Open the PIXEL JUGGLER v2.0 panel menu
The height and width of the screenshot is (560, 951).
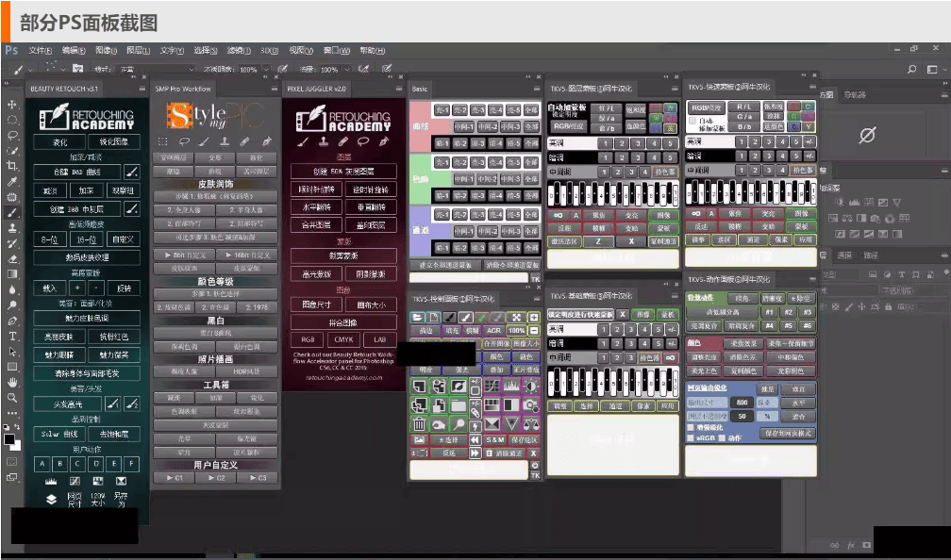(400, 89)
